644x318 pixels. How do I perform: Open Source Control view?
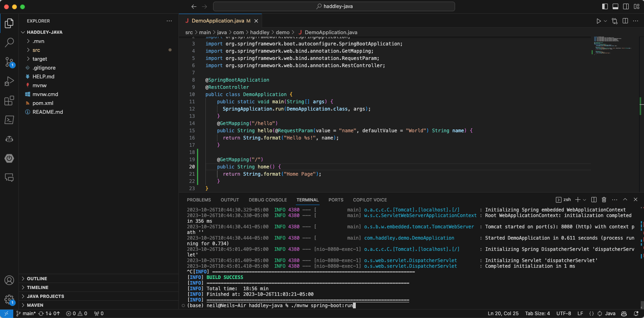(9, 62)
